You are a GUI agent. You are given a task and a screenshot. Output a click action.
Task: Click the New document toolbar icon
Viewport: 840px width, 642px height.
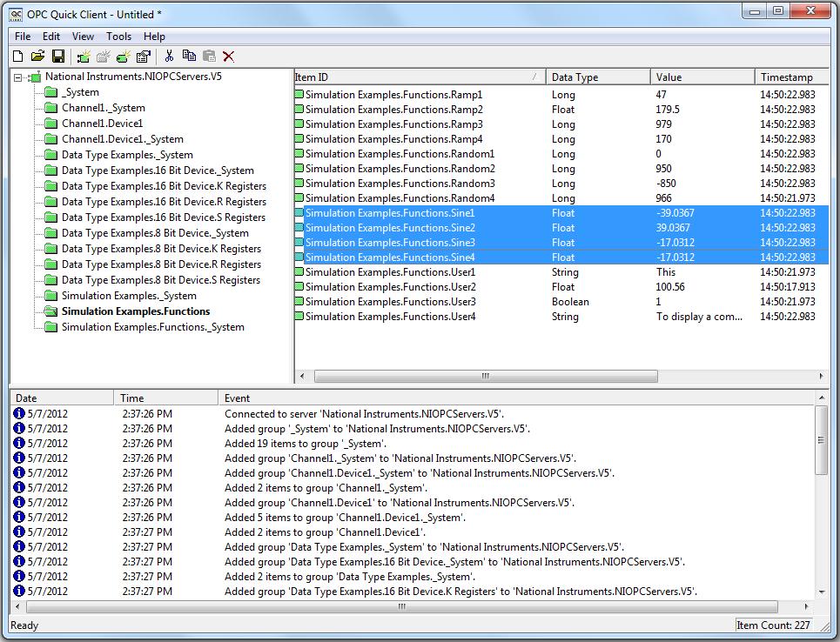17,57
